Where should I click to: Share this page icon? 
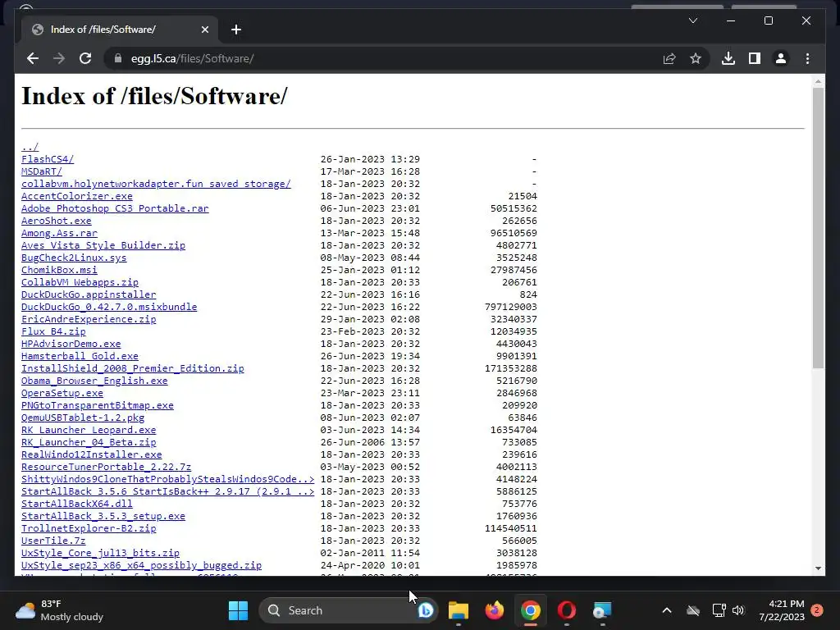coord(669,58)
